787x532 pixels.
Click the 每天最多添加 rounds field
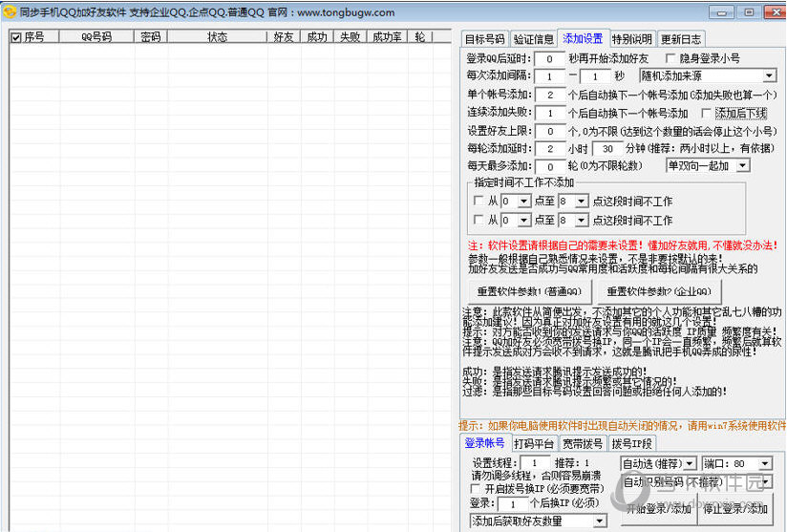550,166
